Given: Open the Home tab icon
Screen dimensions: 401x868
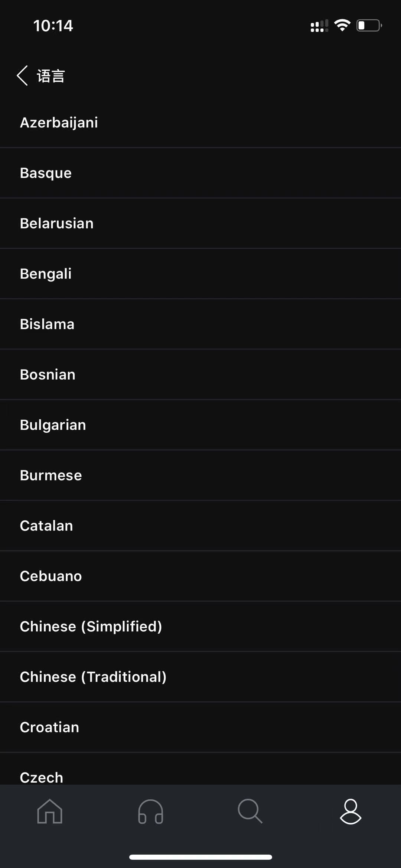Looking at the screenshot, I should tap(50, 812).
